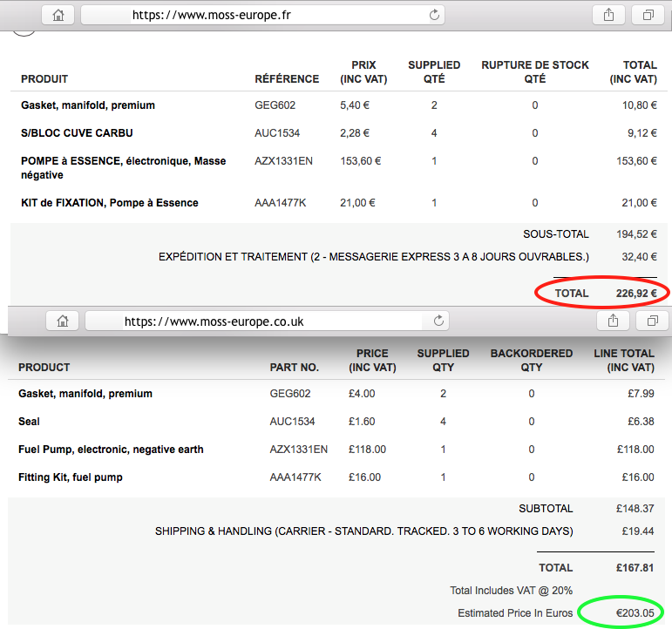The image size is (672, 629).
Task: Reload the moss-europe.fr page
Action: point(434,15)
